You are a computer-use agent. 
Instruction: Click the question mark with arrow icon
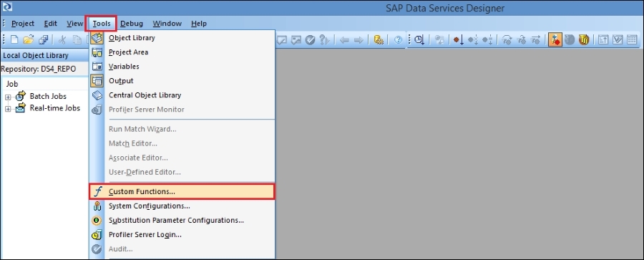click(324, 39)
